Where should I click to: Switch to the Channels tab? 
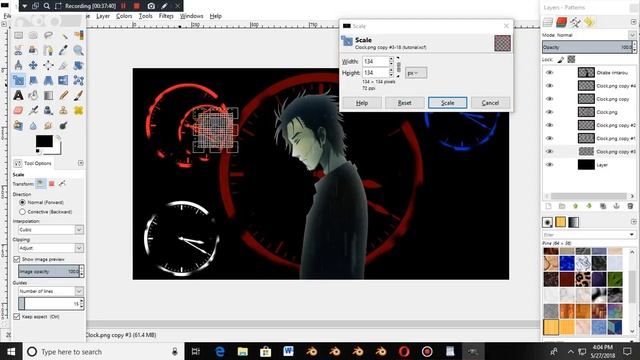pos(562,22)
